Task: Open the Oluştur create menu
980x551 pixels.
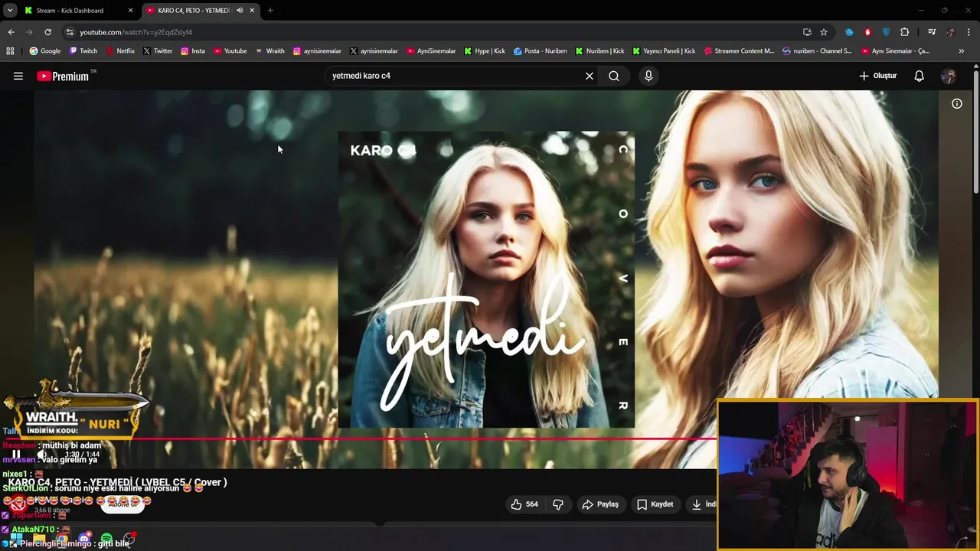Action: click(877, 76)
